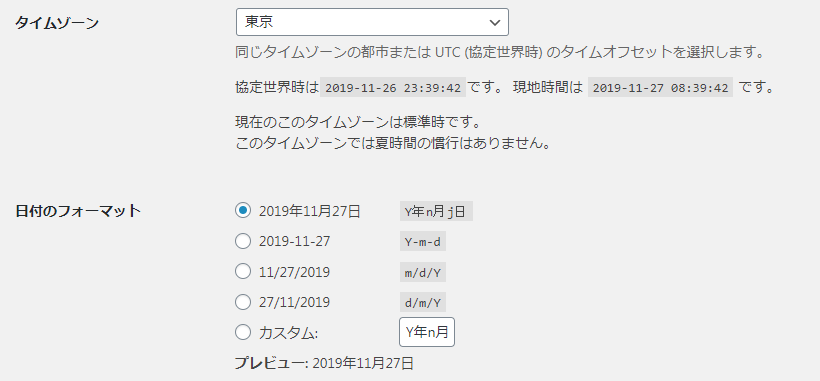Click the local time 2019-11-27 08:39:42
The image size is (820, 381).
(660, 88)
